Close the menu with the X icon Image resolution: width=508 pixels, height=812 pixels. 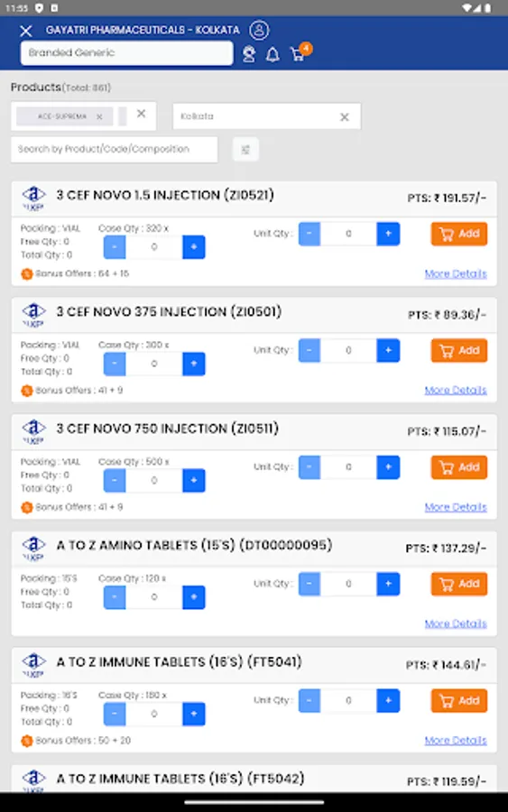[26, 31]
